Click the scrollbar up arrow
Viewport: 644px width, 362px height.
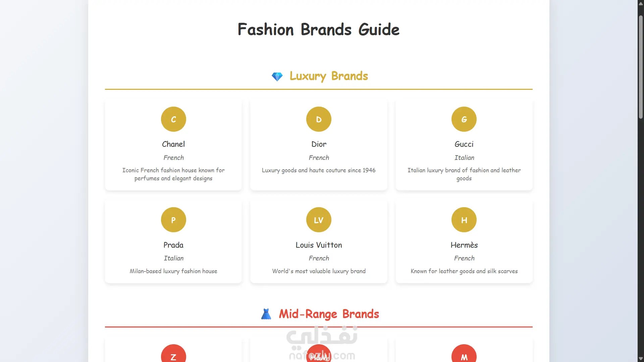tap(641, 3)
